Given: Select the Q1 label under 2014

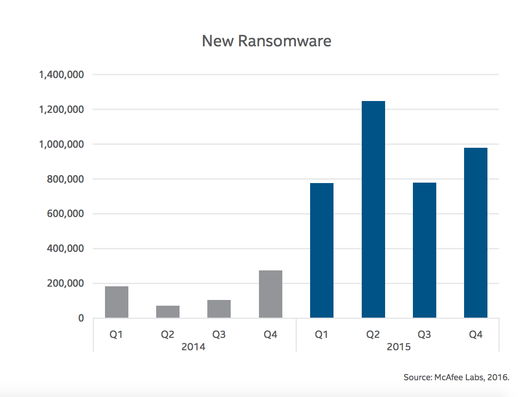Looking at the screenshot, I should tap(116, 334).
